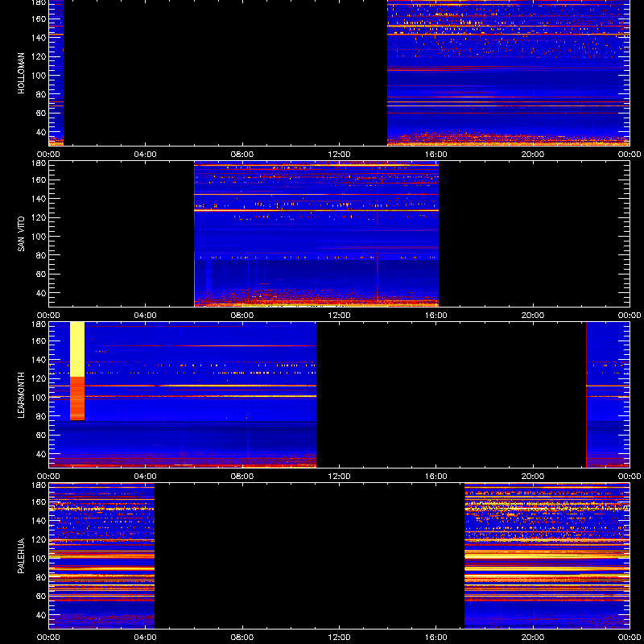Select the 12:00 time label under Holloman panel

pos(339,155)
